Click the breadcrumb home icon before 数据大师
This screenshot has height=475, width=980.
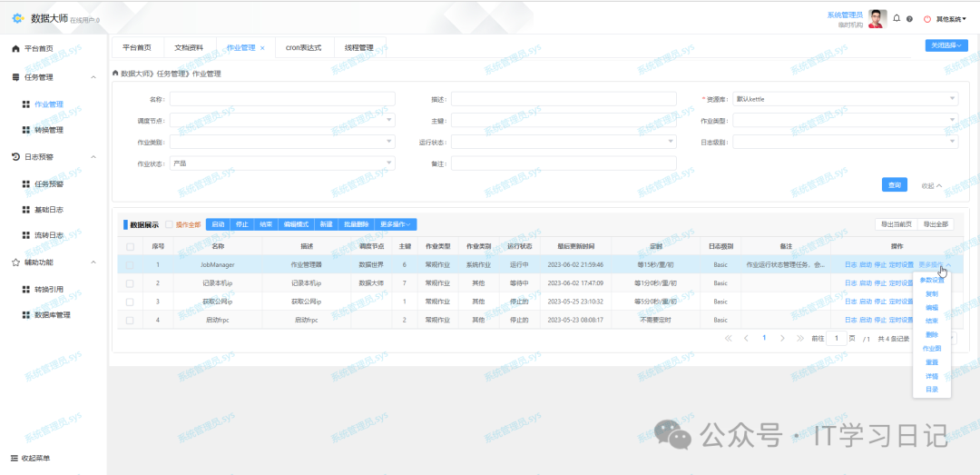[x=115, y=74]
